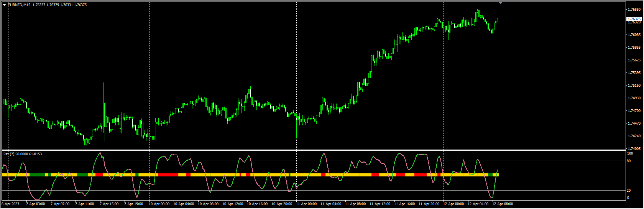644x209 pixels.
Task: Click the 0 level on indicator scale
Action: pos(628,198)
